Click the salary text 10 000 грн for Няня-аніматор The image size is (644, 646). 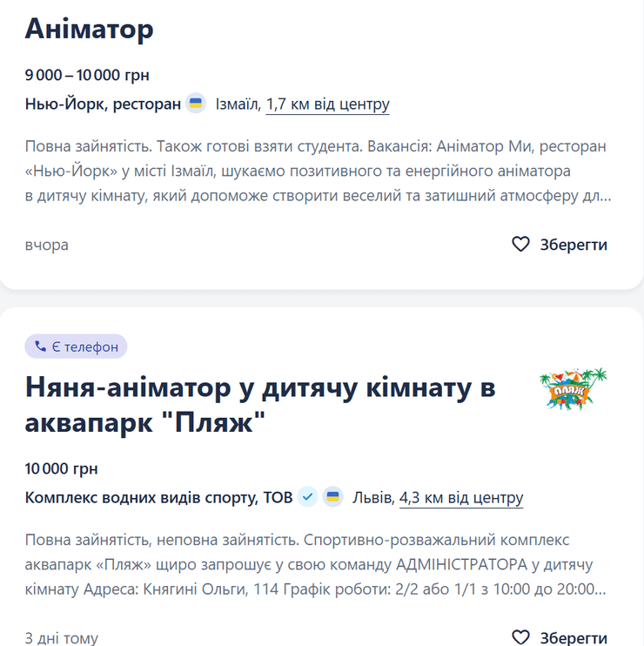(x=61, y=469)
